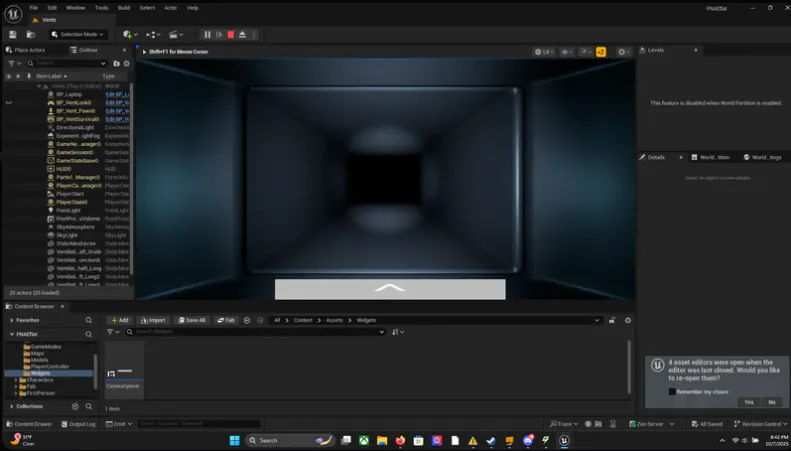Click the camera opener arrow bar in viewport
The image size is (791, 451).
coord(390,289)
